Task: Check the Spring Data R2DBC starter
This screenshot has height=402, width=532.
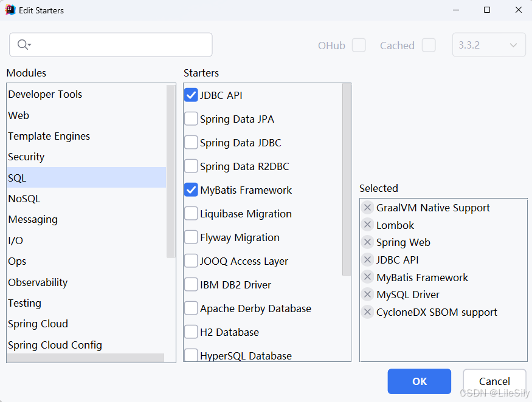Action: click(x=191, y=166)
